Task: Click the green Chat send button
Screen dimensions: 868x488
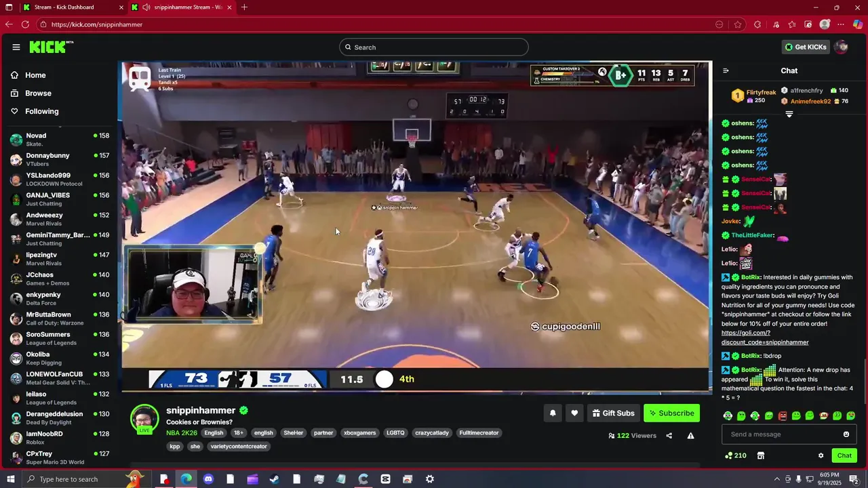Action: coord(844,455)
